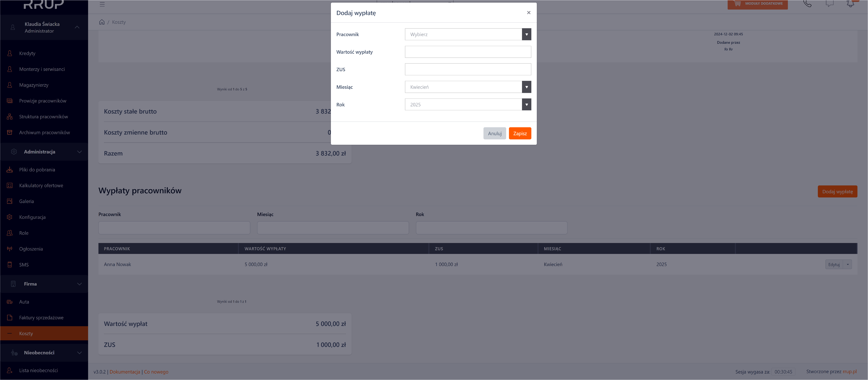Select Prowizje pracowników menu item
Image resolution: width=868 pixels, height=380 pixels.
(x=42, y=101)
